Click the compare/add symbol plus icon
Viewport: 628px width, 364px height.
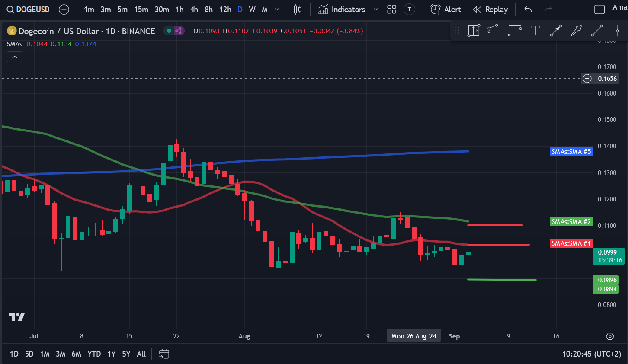[64, 10]
